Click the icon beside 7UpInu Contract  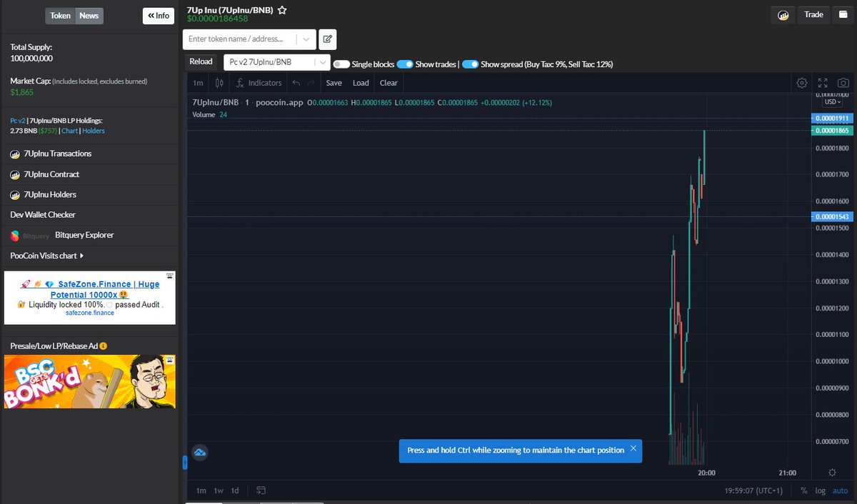click(15, 175)
